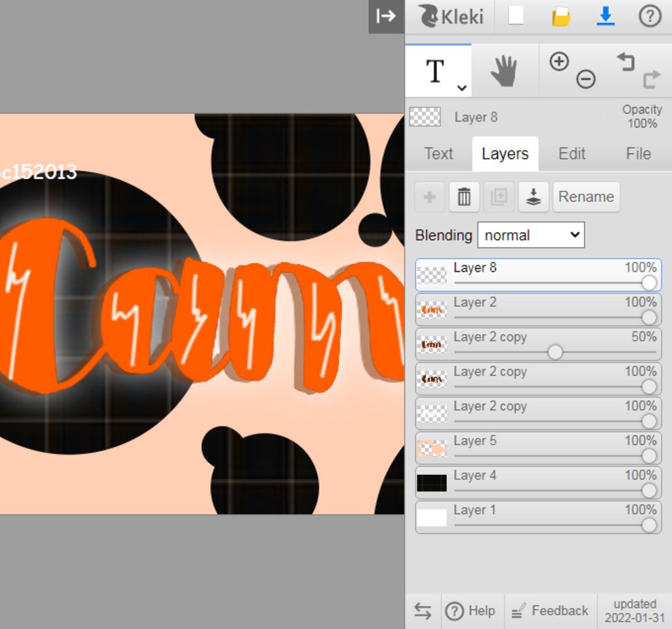Click the 'Opacity 100%' readout near the top
The width and height of the screenshot is (672, 629).
642,116
